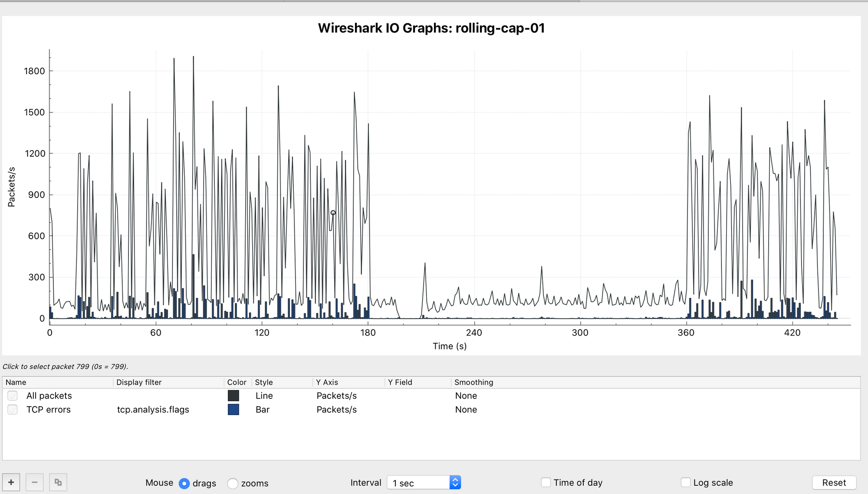Click the Bar style cell for TCP errors
Image resolution: width=868 pixels, height=494 pixels.
(263, 409)
